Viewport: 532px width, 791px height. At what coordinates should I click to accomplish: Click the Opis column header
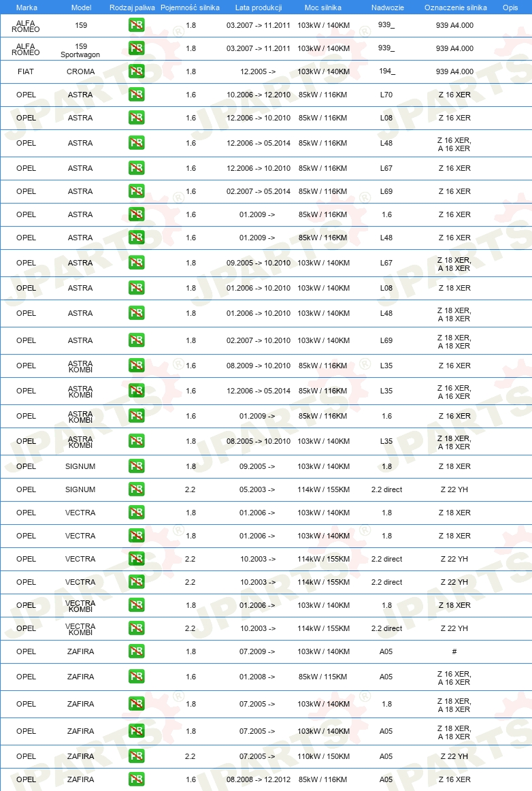tap(510, 7)
